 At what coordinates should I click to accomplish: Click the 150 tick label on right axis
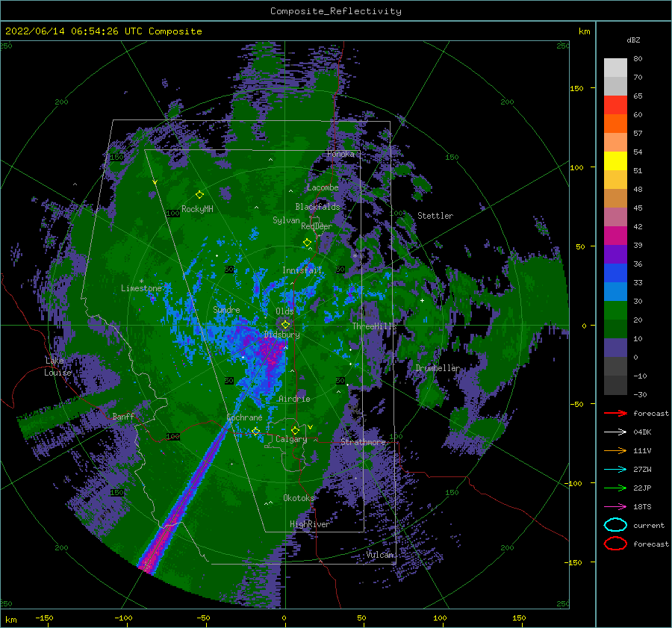[576, 88]
